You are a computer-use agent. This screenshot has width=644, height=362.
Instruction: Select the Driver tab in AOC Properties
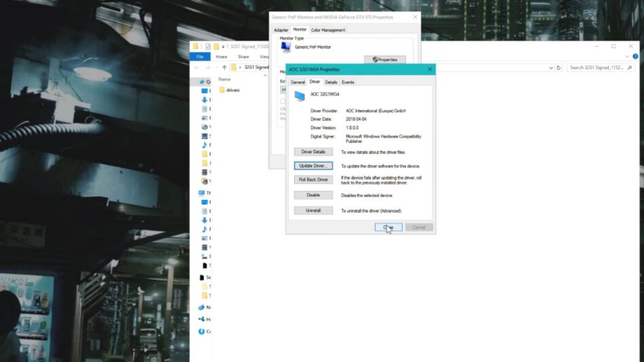[x=315, y=82]
